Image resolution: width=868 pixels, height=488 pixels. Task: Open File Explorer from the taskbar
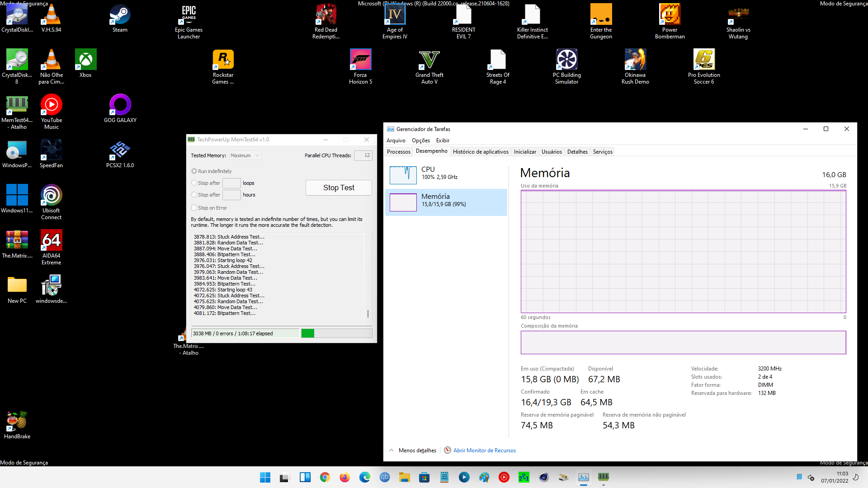pyautogui.click(x=404, y=477)
